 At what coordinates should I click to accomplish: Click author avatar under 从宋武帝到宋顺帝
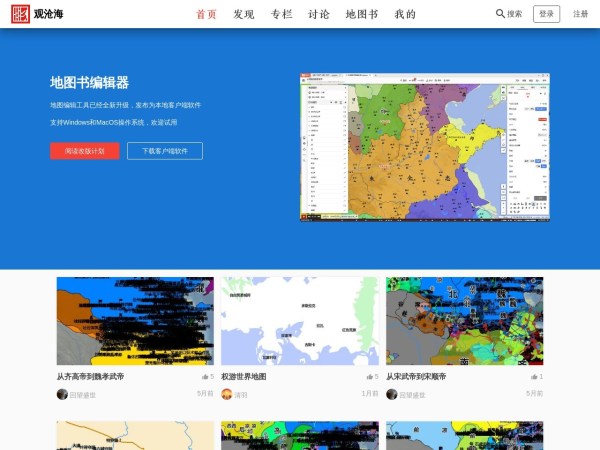(392, 394)
